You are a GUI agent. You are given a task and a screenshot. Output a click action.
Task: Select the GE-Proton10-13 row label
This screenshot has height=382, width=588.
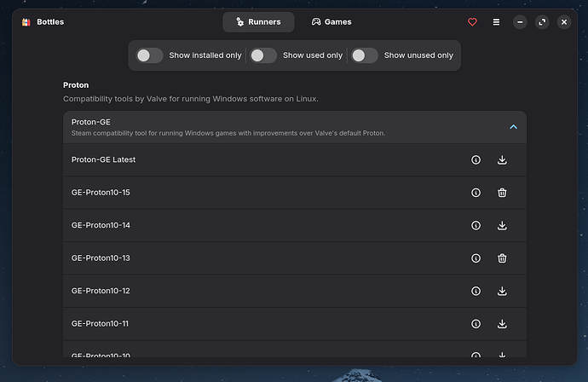click(101, 258)
